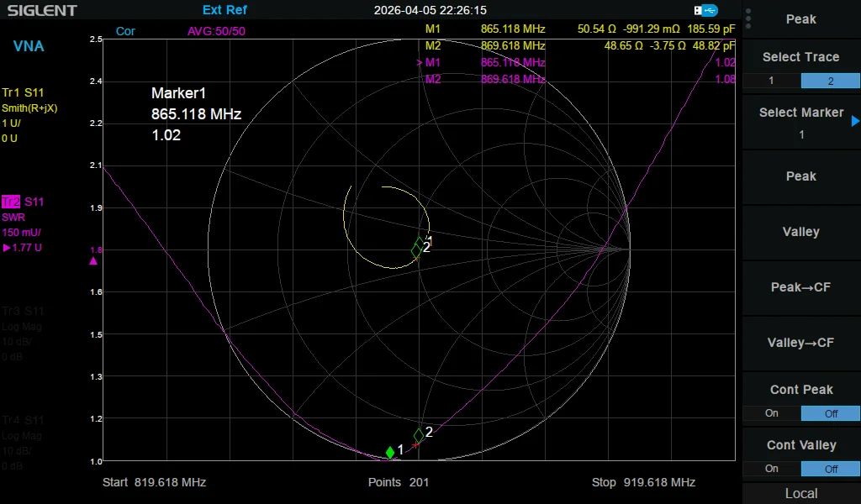
Task: Turn Cont Valley Off
Action: 830,469
